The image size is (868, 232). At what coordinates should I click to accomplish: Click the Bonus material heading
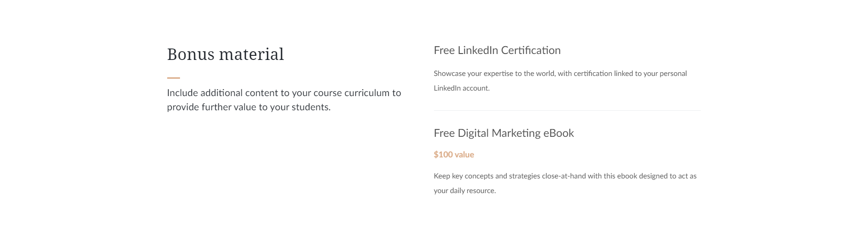[x=225, y=54]
